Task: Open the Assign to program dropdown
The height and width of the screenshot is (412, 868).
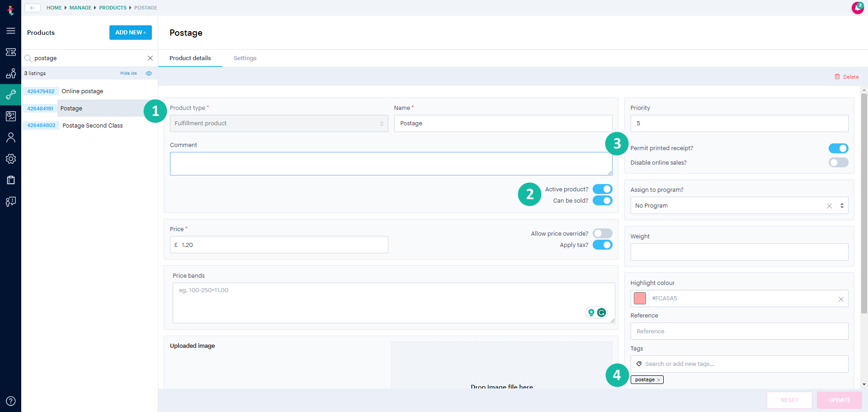Action: pyautogui.click(x=739, y=205)
